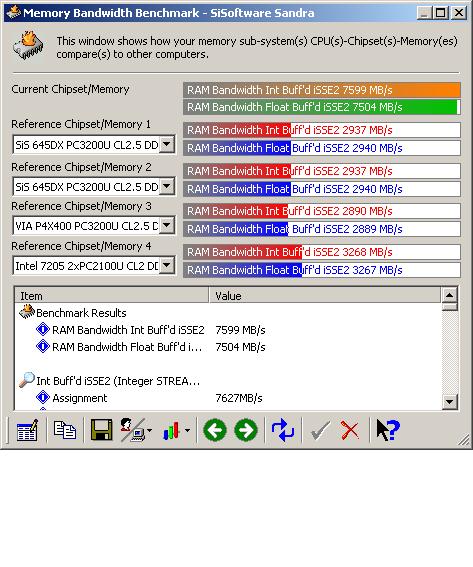Viewport: 473px width, 567px height.
Task: Click the green back arrow button
Action: 215,430
